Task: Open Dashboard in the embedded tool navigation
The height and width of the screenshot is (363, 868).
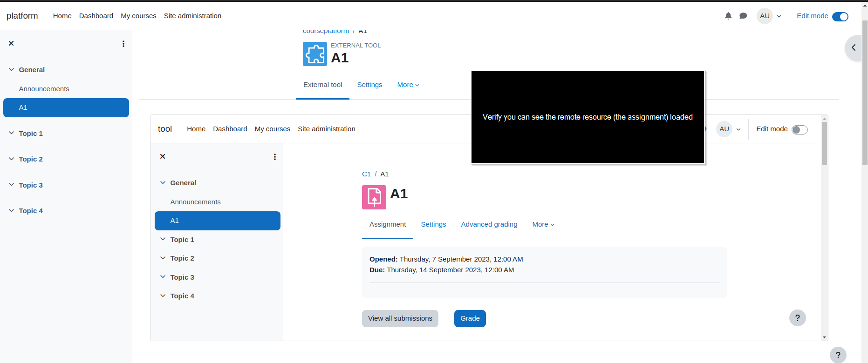Action: click(x=230, y=129)
